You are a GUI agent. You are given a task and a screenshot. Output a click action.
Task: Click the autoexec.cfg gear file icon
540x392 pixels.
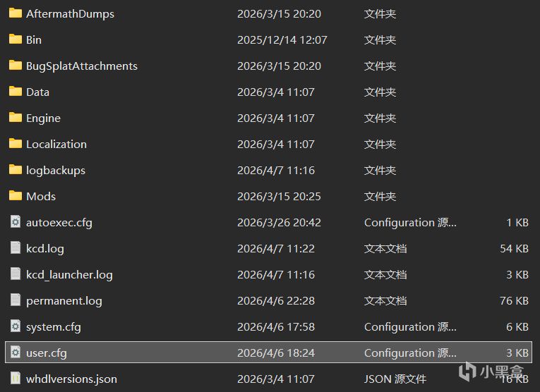(16, 222)
